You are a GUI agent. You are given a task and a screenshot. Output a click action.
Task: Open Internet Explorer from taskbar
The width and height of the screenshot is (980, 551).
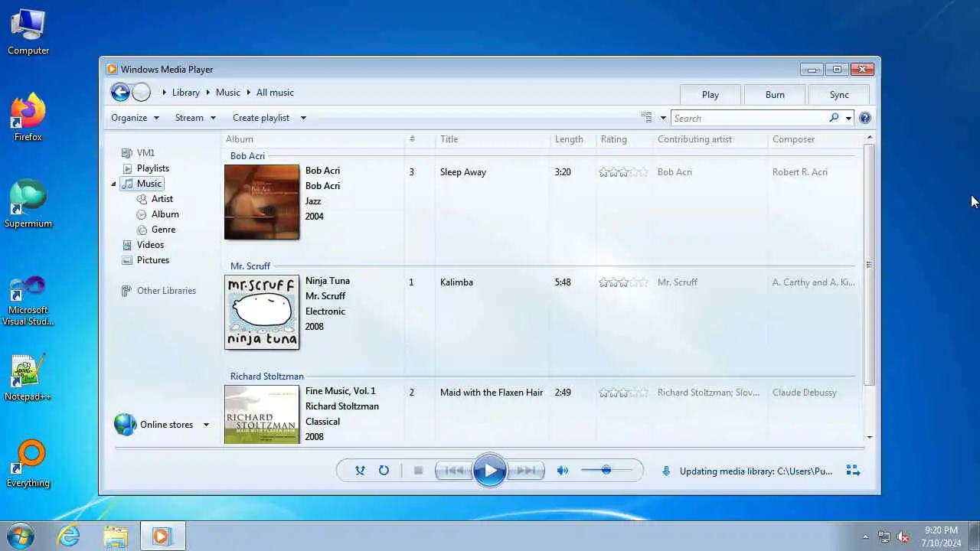point(69,536)
